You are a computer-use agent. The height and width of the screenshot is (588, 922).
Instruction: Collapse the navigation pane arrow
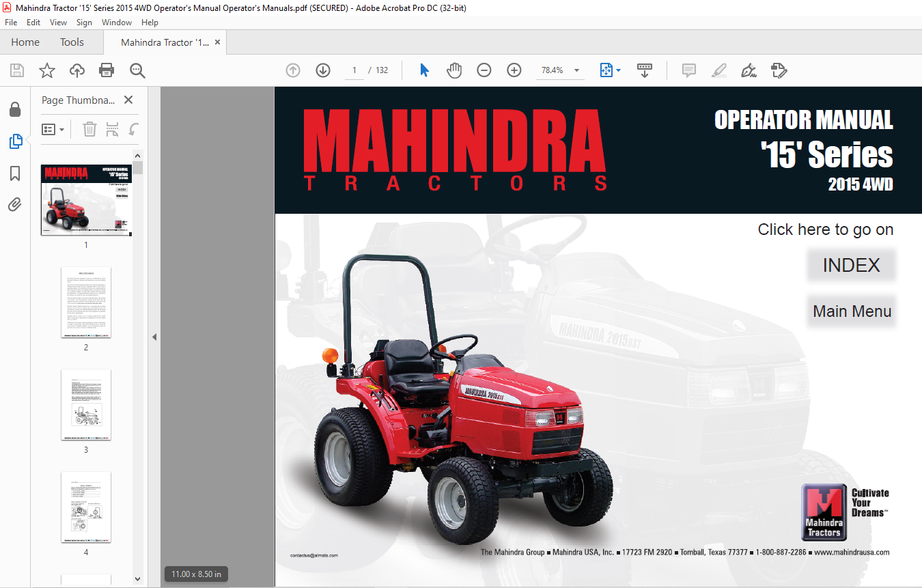tap(154, 337)
